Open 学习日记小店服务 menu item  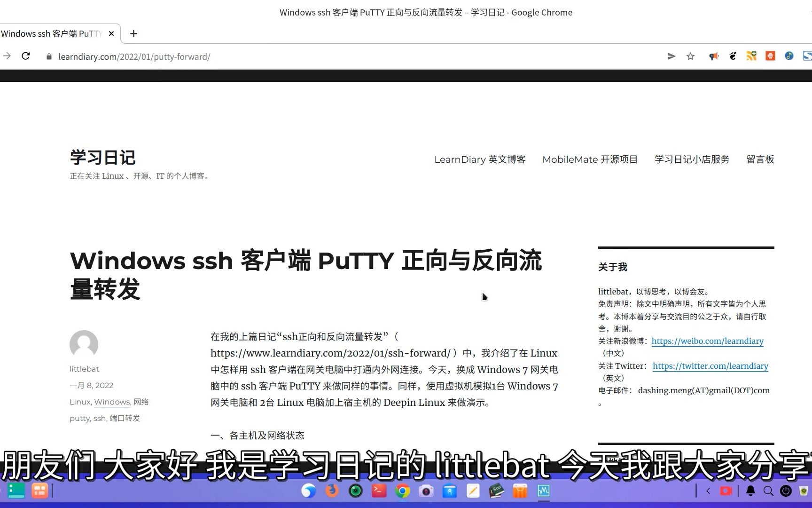(692, 159)
